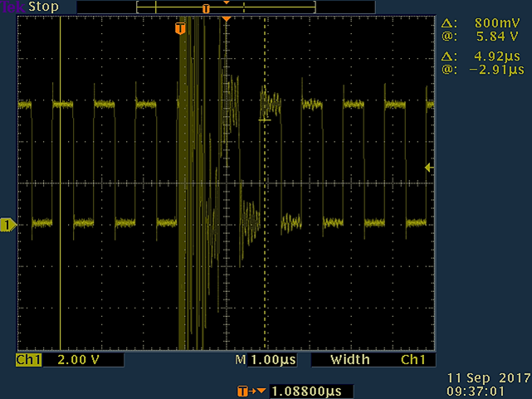Click the M 1.00µs timebase readout
The width and height of the screenshot is (532, 399).
click(x=266, y=360)
